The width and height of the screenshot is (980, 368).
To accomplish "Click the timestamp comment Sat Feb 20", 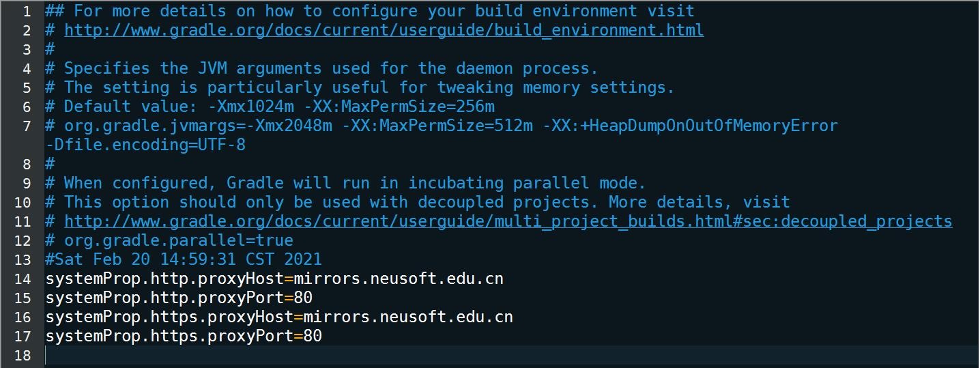I will pos(184,259).
